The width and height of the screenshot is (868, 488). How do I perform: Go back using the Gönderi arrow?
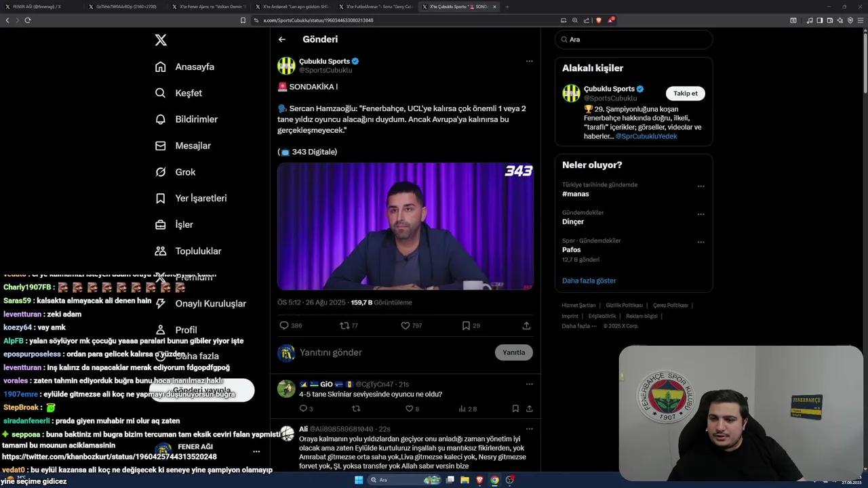coord(282,39)
